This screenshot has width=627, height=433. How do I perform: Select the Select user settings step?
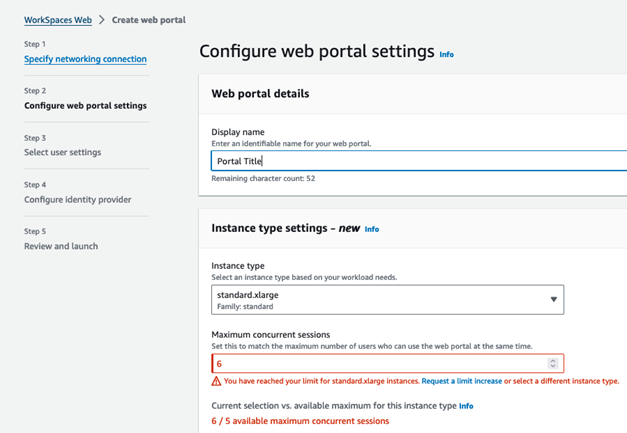point(62,152)
